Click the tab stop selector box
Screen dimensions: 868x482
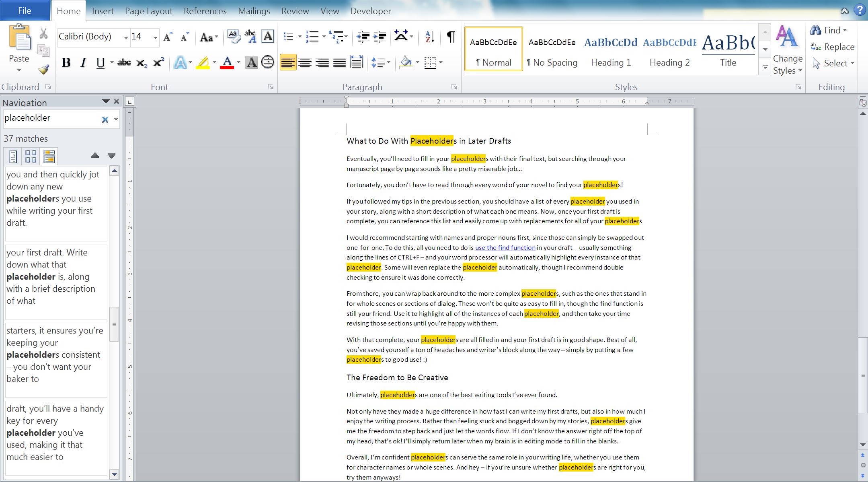129,102
